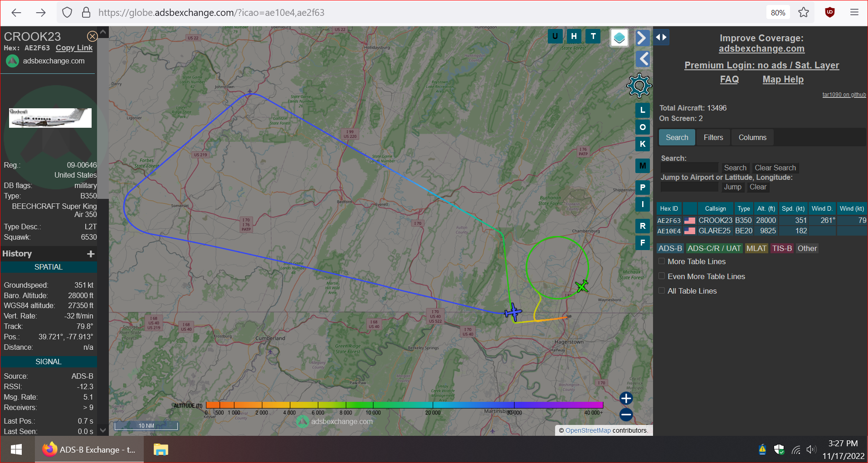Click the U map toggle button
The width and height of the screenshot is (868, 463).
555,36
